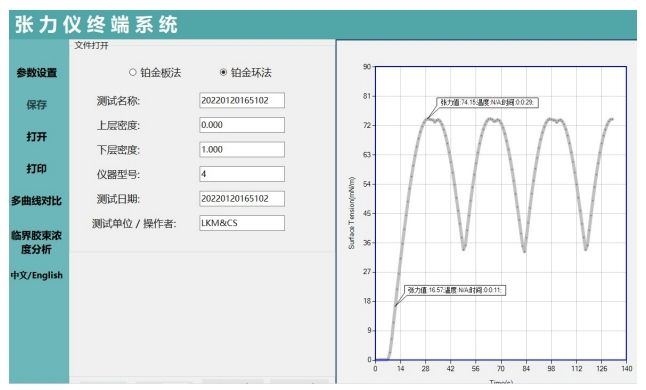This screenshot has height=390, width=646.
Task: Click the 测试名称 input field
Action: pyautogui.click(x=242, y=100)
